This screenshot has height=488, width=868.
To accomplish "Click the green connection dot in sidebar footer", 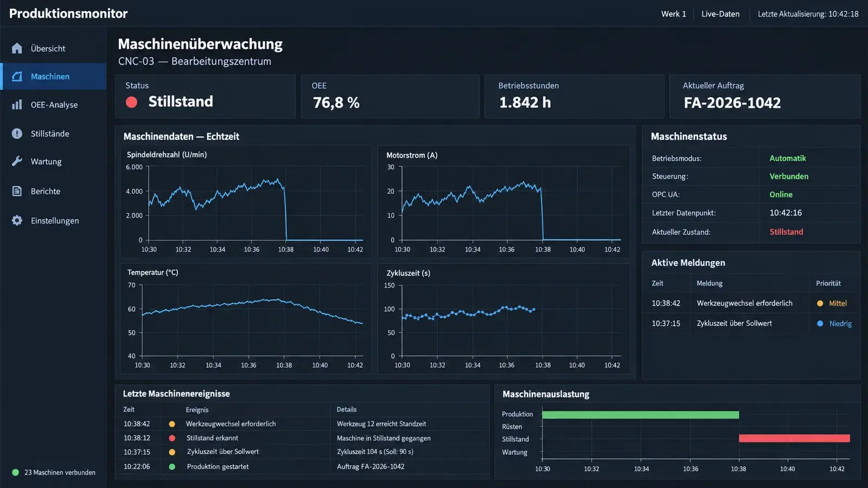I will [x=15, y=472].
